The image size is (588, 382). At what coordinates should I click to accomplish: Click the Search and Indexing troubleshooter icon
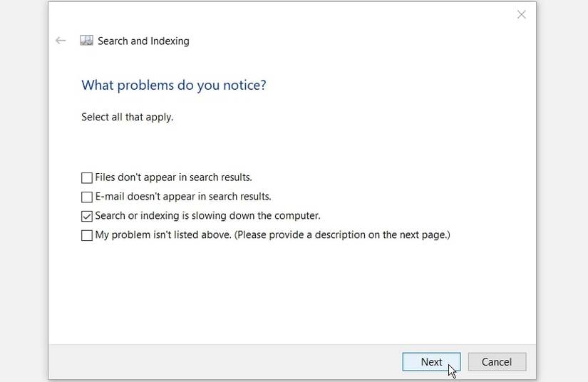pos(86,41)
